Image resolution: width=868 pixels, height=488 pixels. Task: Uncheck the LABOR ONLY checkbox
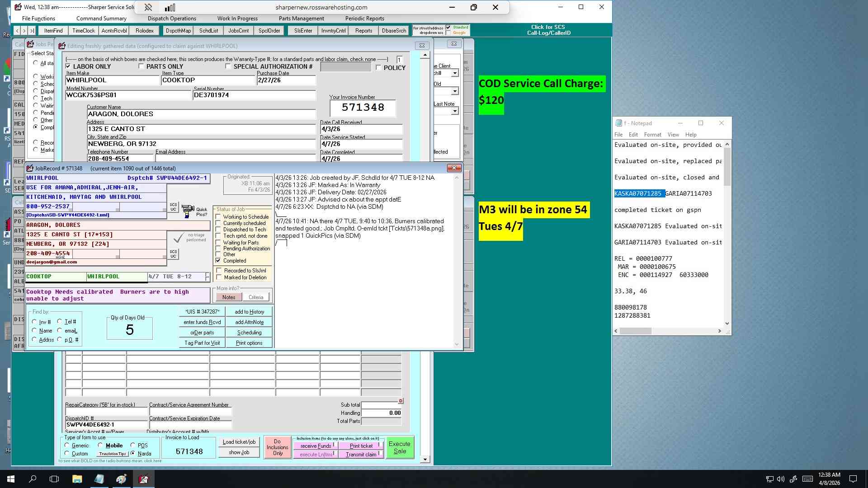coord(68,66)
